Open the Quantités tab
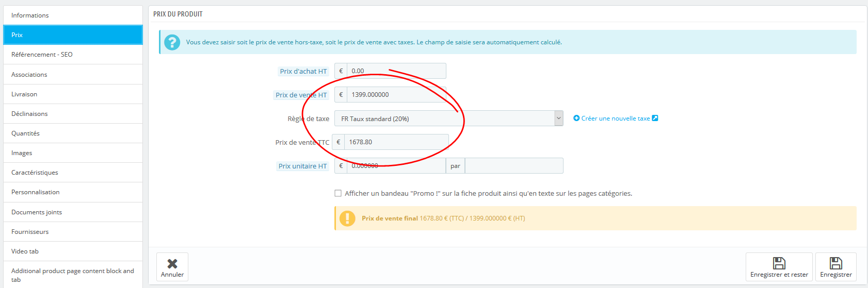Viewport: 868px width, 288px height. tap(73, 133)
